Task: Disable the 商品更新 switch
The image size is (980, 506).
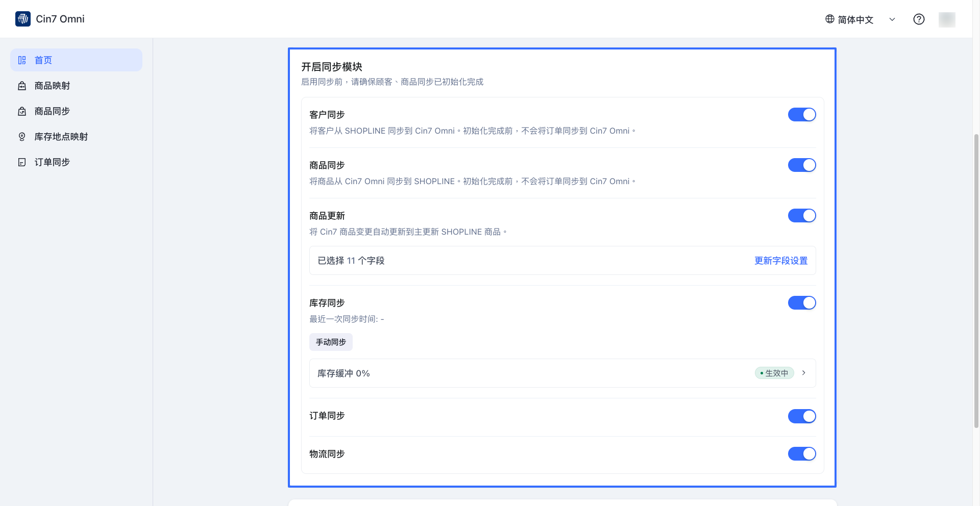Action: (802, 216)
